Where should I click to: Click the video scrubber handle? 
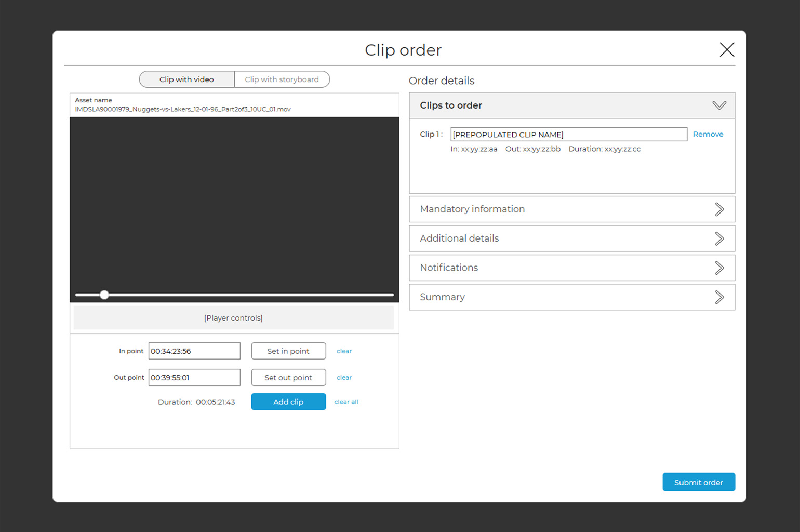[104, 295]
